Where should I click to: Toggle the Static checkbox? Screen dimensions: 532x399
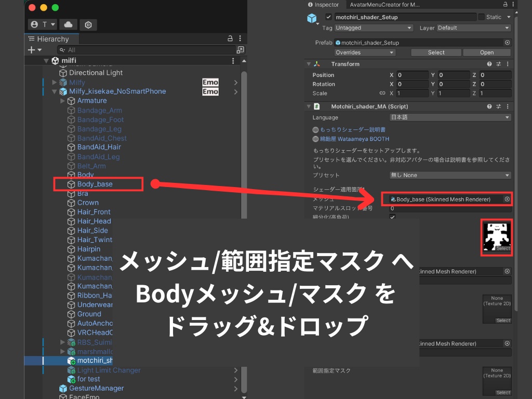481,17
